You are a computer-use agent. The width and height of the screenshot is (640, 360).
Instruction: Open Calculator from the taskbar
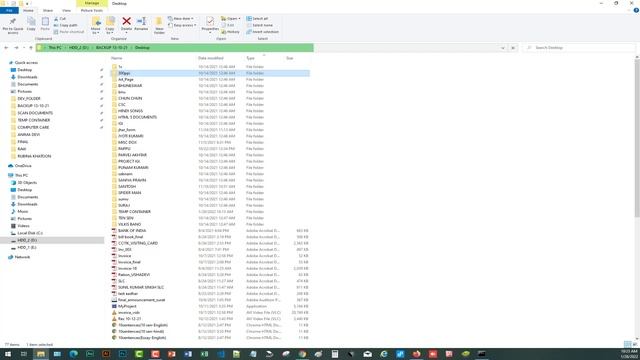(335, 354)
